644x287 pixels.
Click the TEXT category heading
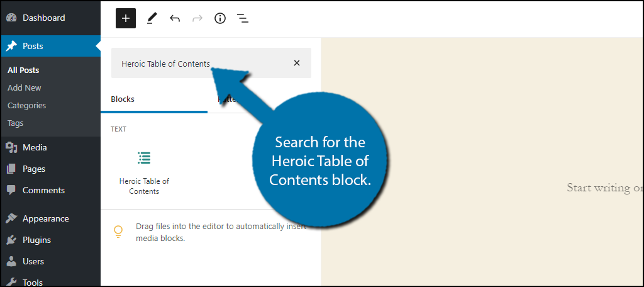118,129
